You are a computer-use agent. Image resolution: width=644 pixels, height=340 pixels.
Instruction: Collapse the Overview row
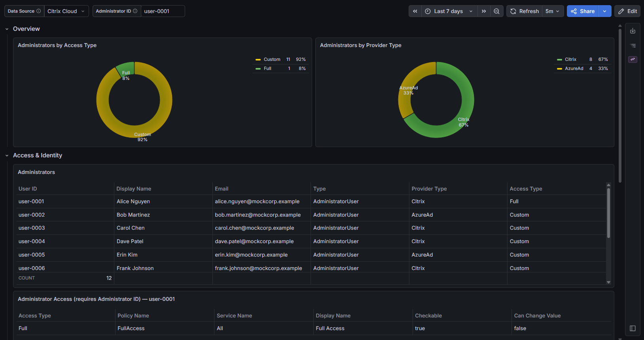click(x=7, y=29)
